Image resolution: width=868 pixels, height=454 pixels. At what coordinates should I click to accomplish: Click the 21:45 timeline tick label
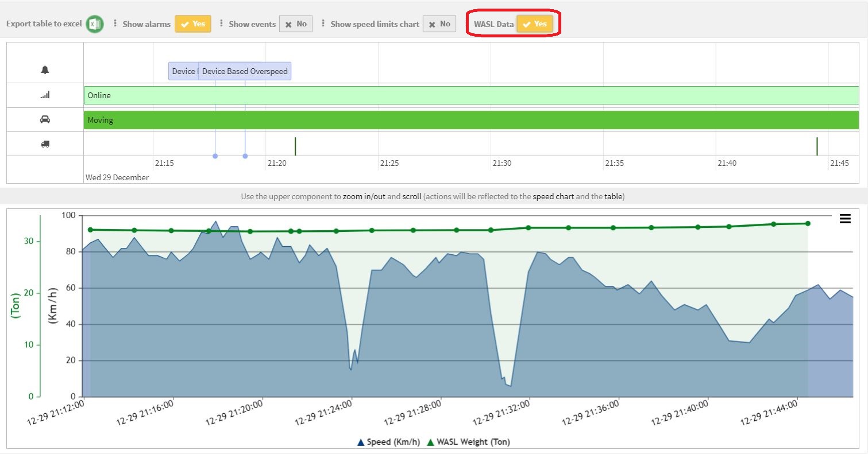tap(839, 164)
